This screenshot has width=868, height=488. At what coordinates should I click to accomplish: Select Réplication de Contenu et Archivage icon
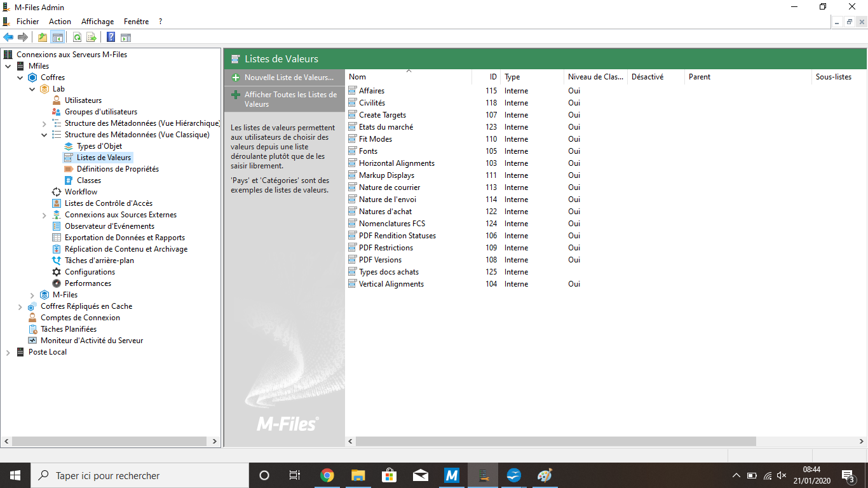[x=57, y=249]
